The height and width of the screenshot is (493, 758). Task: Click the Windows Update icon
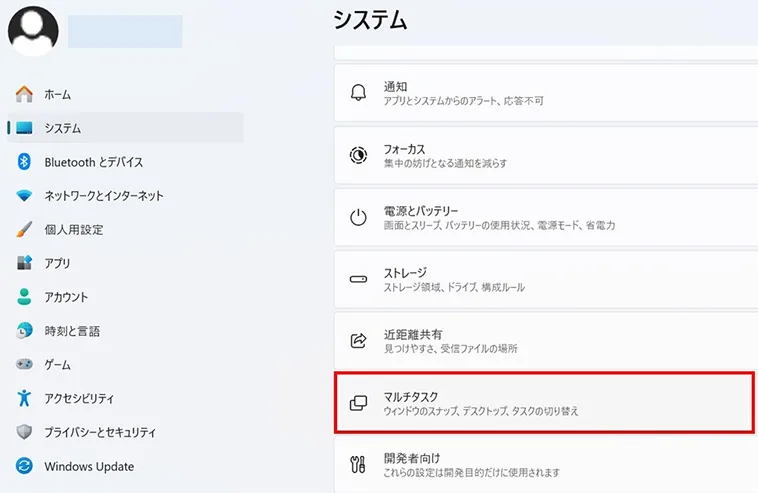click(x=25, y=466)
